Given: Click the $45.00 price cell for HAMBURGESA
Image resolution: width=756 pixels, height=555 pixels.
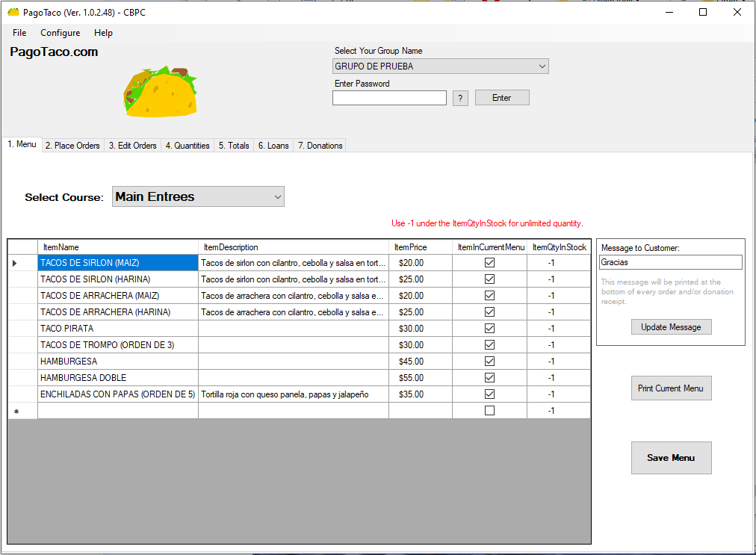Looking at the screenshot, I should (421, 361).
